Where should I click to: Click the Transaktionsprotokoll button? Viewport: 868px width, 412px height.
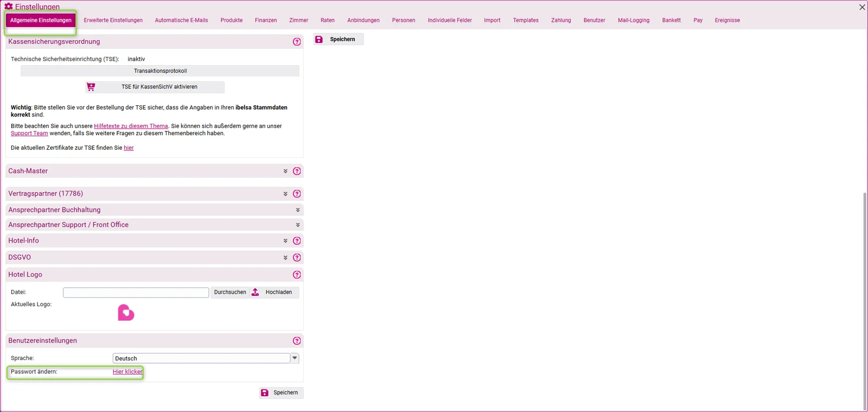[160, 71]
